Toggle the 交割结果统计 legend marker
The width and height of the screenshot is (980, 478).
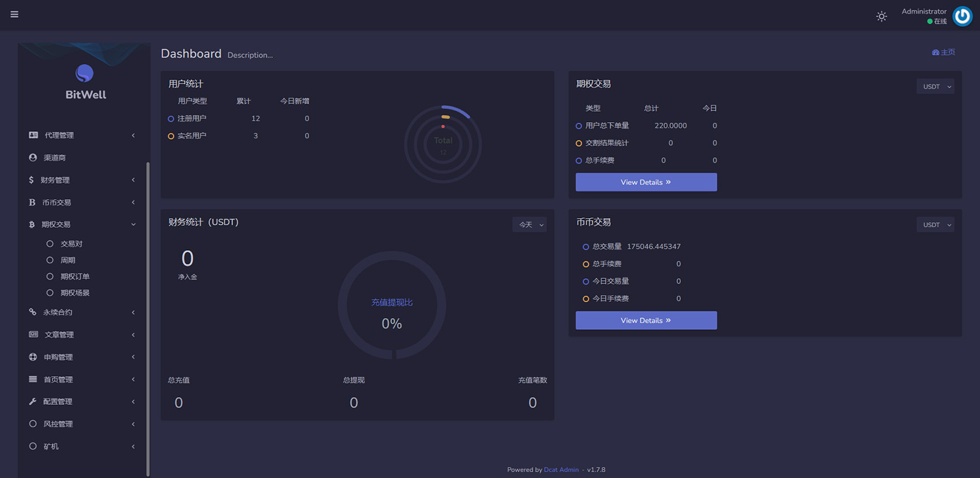pos(579,143)
